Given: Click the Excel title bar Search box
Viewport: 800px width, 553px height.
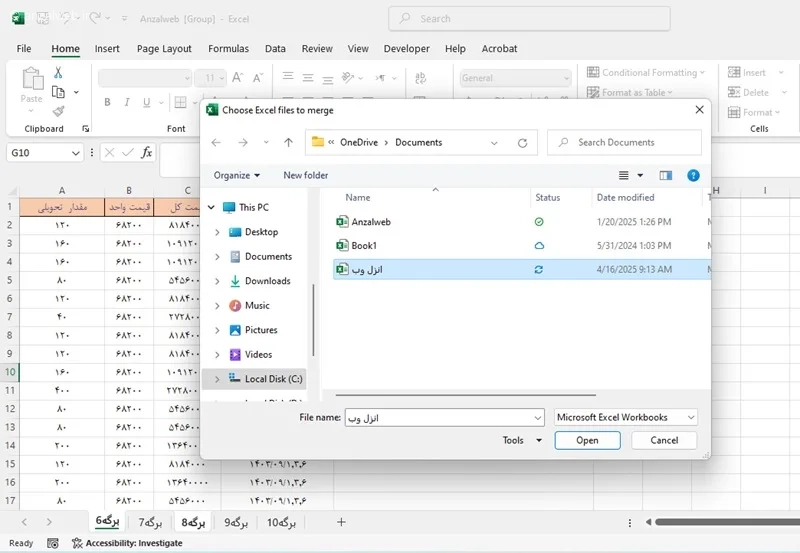Looking at the screenshot, I should pyautogui.click(x=529, y=19).
